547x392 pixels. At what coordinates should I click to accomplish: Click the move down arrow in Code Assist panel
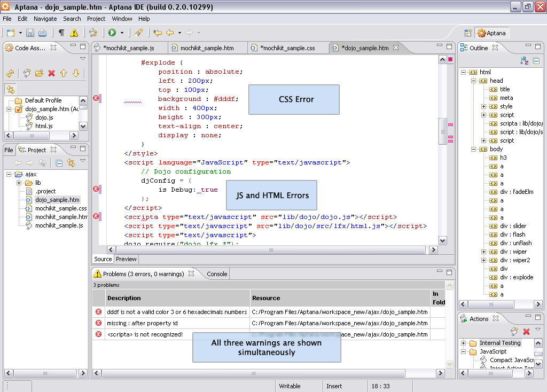tap(76, 73)
